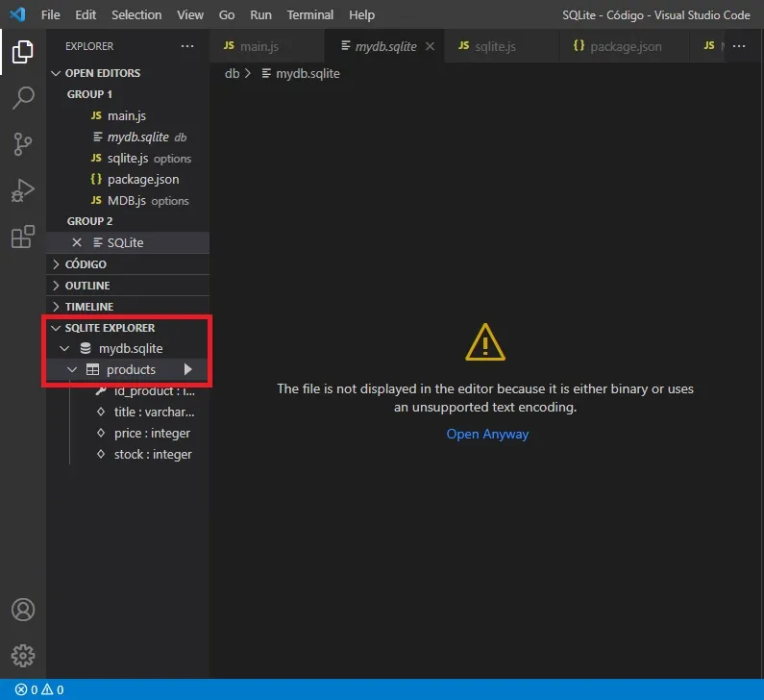Viewport: 764px width, 700px height.
Task: Click the database icon beside mydb.sqlite
Action: [86, 348]
